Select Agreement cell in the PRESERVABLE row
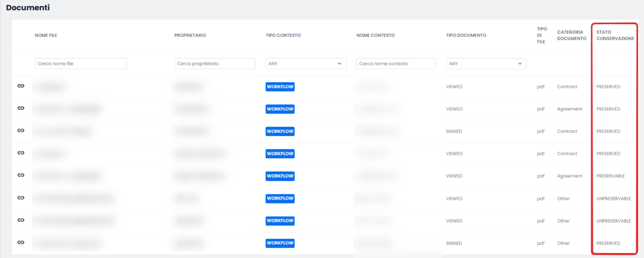The image size is (644, 258). 570,176
